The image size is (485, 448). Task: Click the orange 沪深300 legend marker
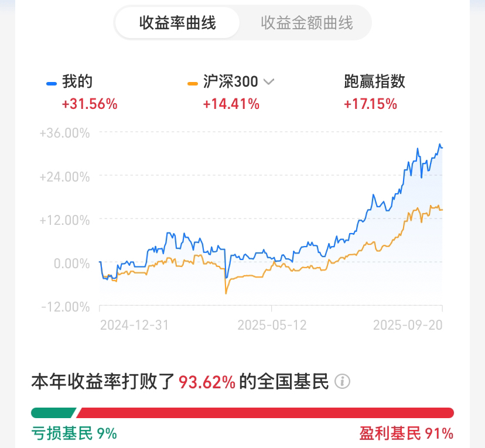point(192,84)
